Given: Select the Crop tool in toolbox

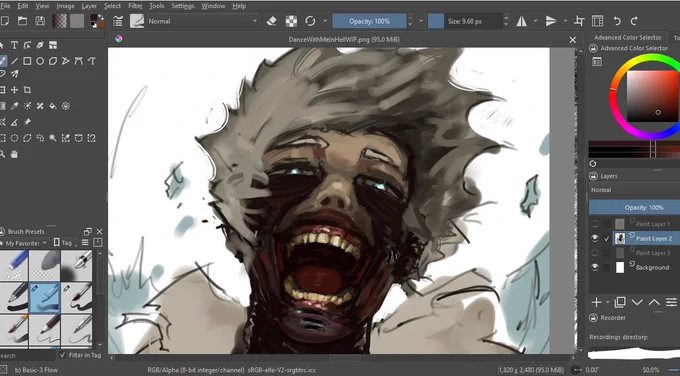Looking at the screenshot, I should point(27,90).
